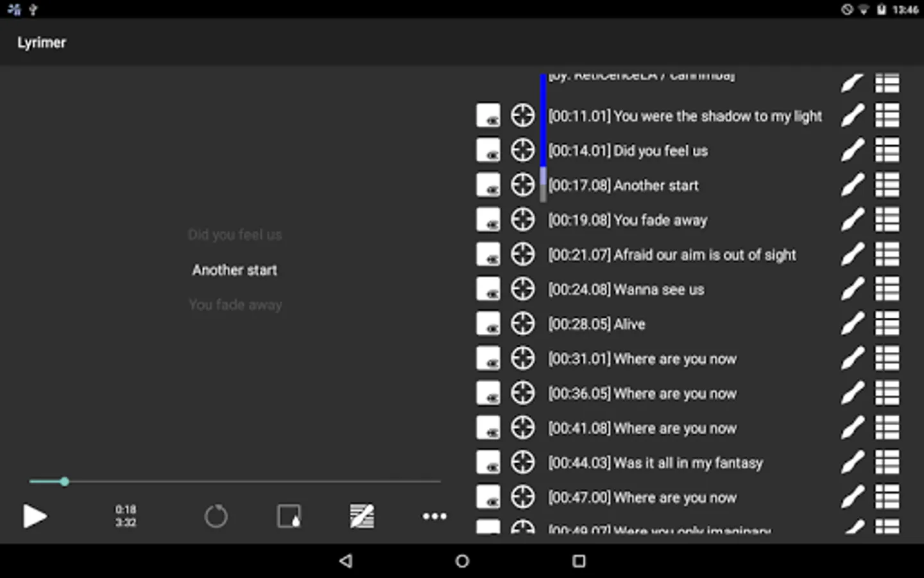Select the '[00:41.08] Where are you now' lyric
This screenshot has height=578, width=924.
[x=642, y=428]
